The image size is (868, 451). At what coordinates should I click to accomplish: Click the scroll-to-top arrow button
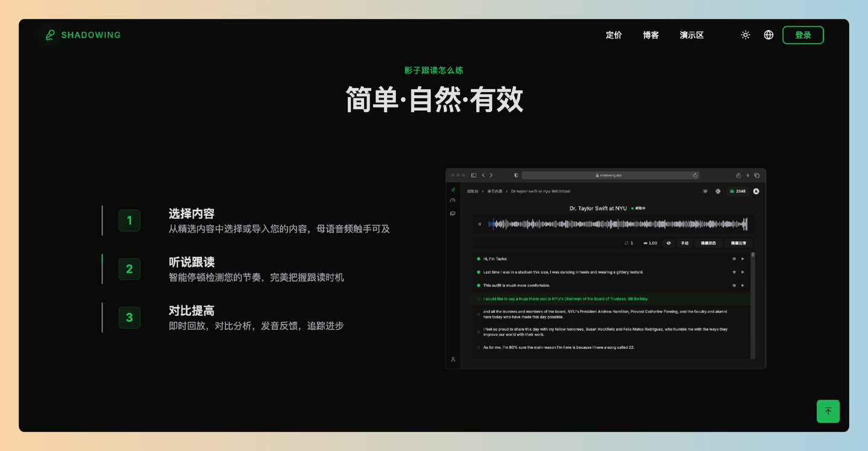click(x=828, y=411)
